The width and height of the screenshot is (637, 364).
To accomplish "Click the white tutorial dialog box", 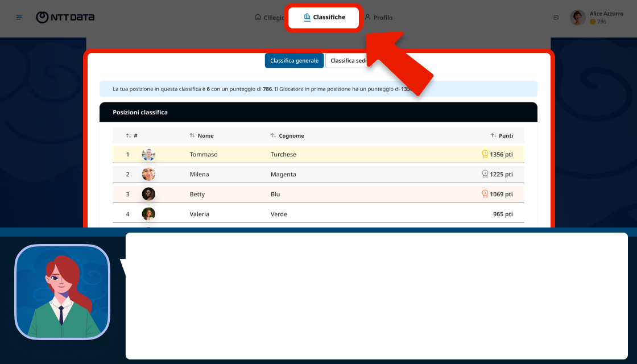I will (x=376, y=296).
